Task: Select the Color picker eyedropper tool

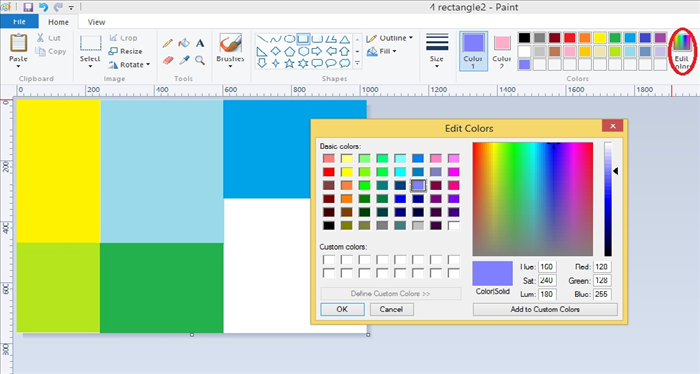Action: [184, 60]
